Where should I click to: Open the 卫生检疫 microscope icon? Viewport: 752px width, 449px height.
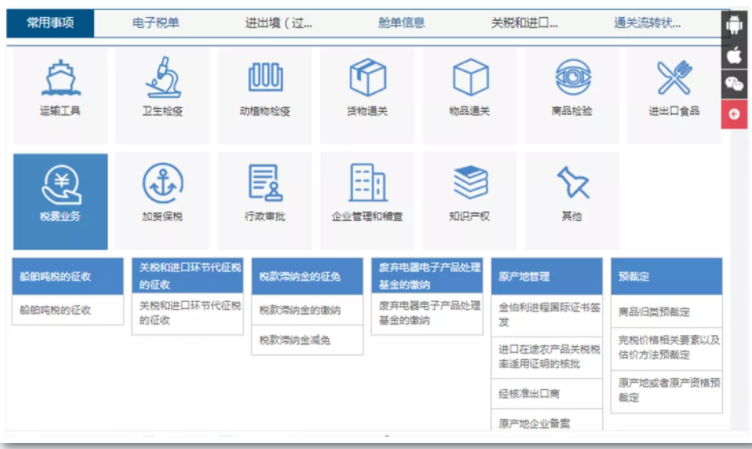point(163,79)
